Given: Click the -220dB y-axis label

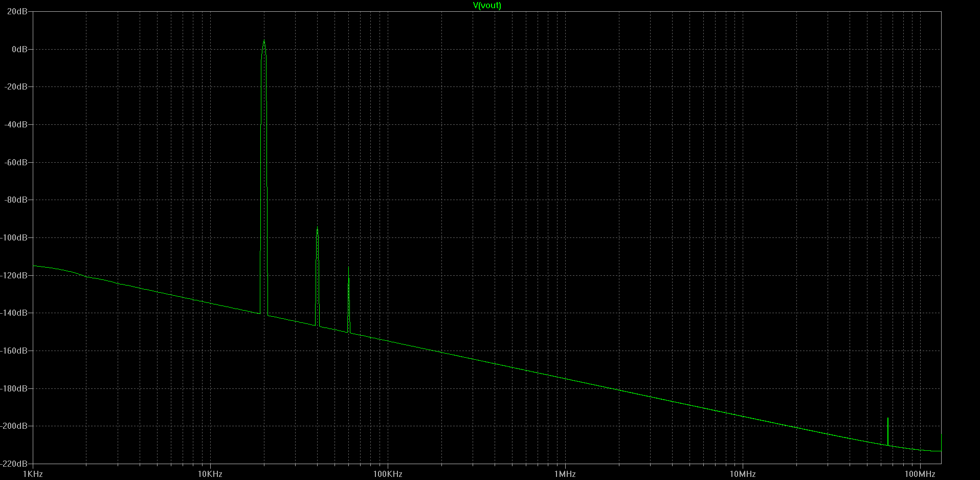Looking at the screenshot, I should (14, 464).
